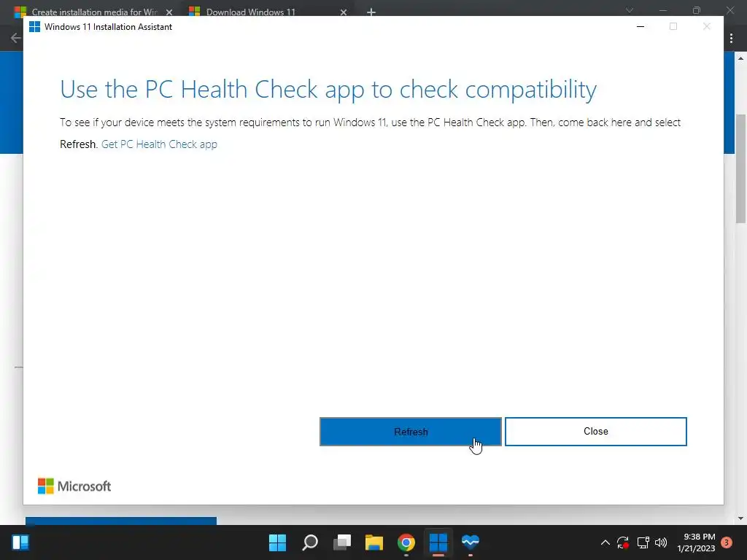
Task: Close the Create installation media tab
Action: click(x=169, y=12)
